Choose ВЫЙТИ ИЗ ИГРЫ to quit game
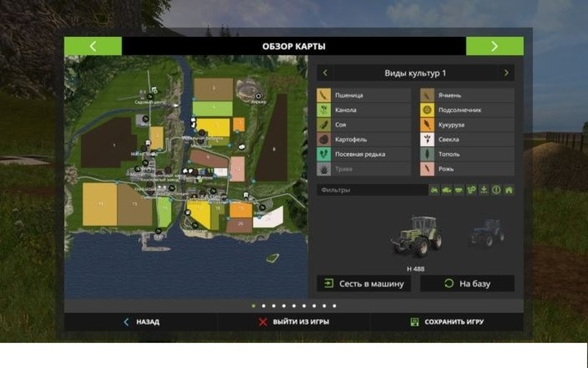 (x=293, y=322)
